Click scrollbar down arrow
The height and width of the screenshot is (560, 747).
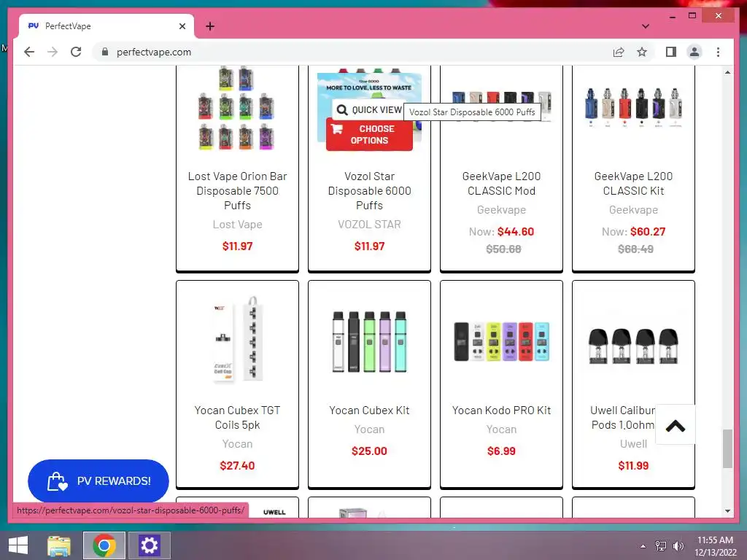tap(727, 511)
